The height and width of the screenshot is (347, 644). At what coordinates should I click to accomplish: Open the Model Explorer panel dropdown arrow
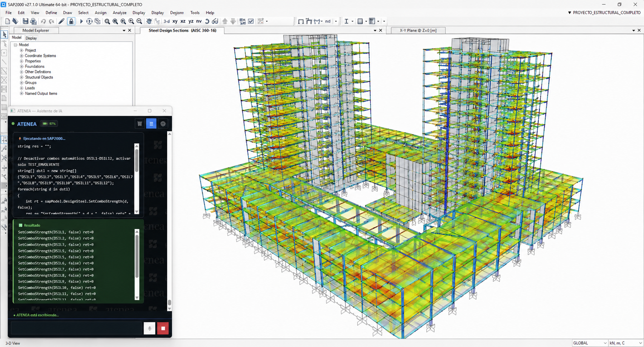coord(124,31)
